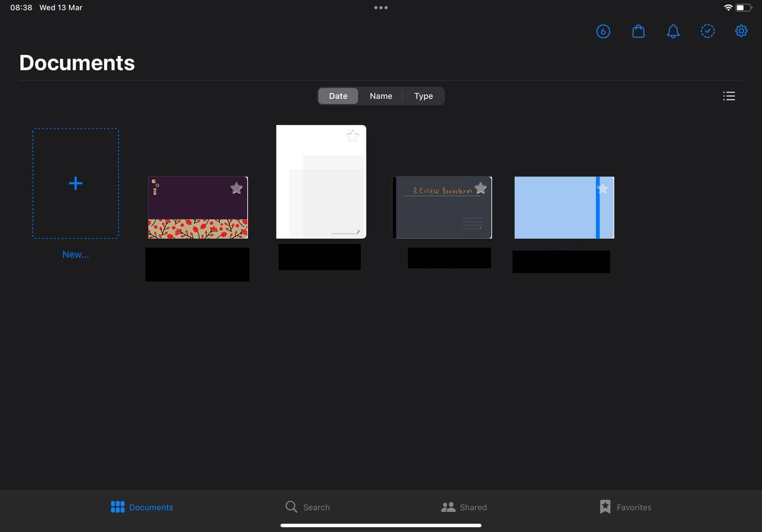Toggle favorite star on floral notebook

(x=236, y=188)
